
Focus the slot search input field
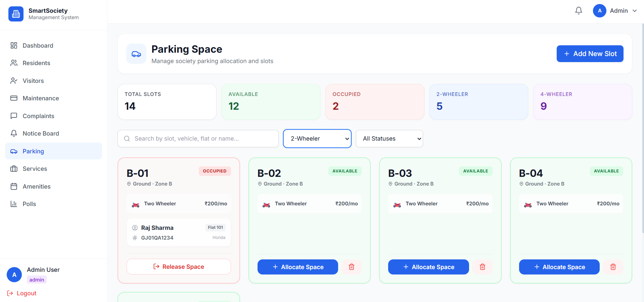[x=198, y=139]
